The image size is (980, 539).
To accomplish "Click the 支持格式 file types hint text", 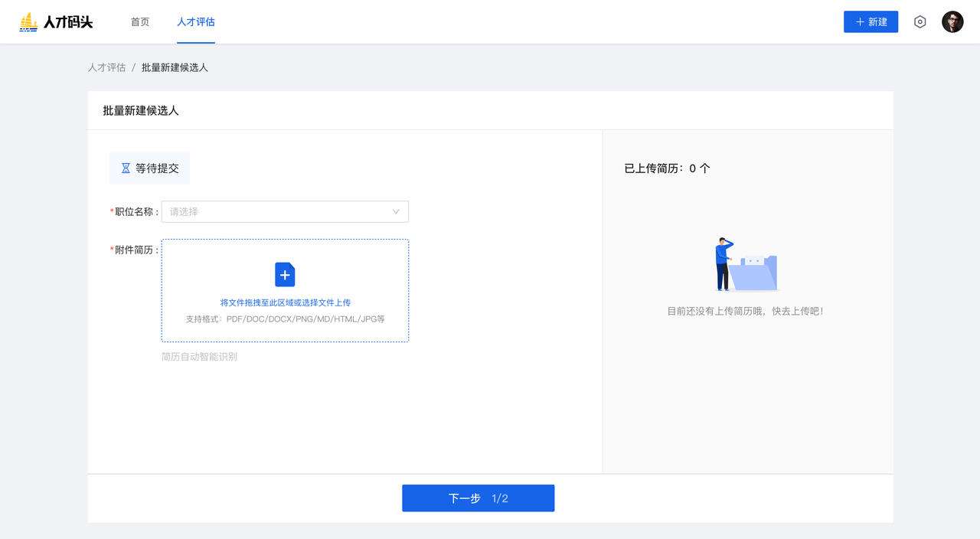I will point(285,318).
